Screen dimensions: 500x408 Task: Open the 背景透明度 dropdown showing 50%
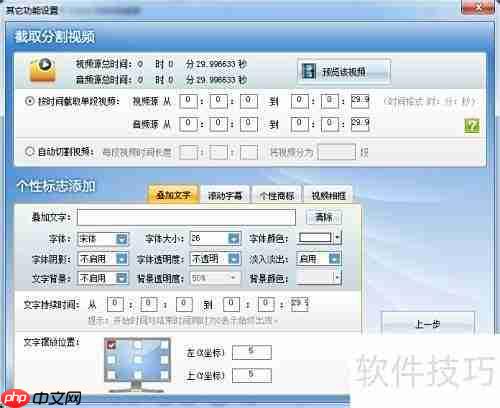click(215, 278)
